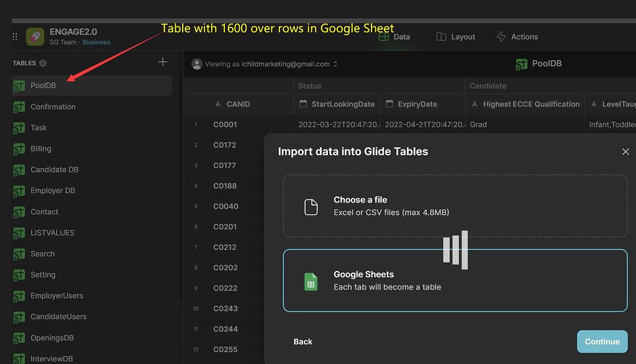
Task: Open the Confirmation table
Action: point(53,106)
